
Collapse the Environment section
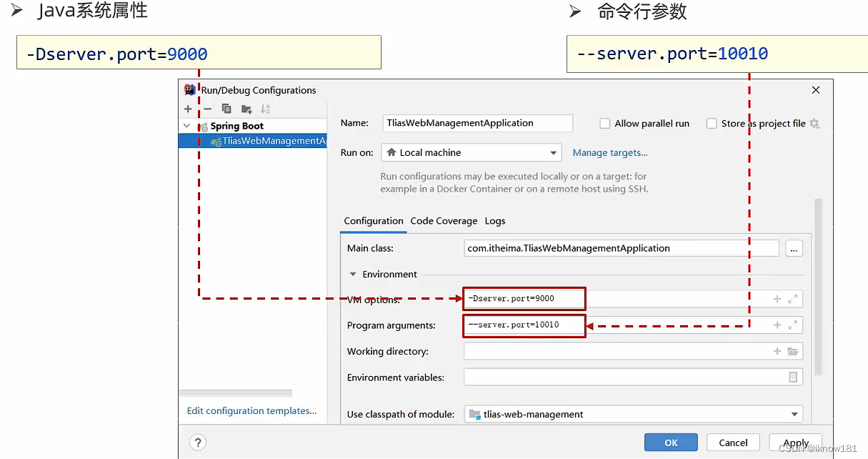click(351, 274)
